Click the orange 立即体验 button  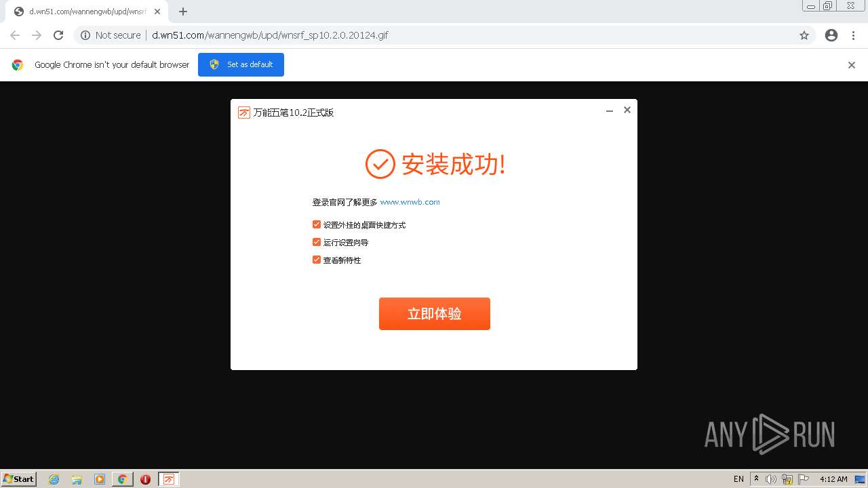(x=434, y=314)
